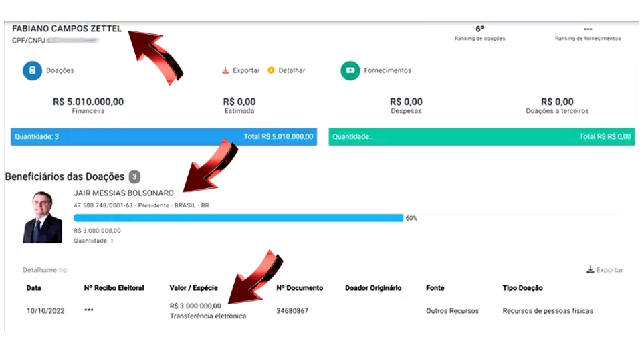
Task: Click the document number 34680867
Action: (292, 310)
